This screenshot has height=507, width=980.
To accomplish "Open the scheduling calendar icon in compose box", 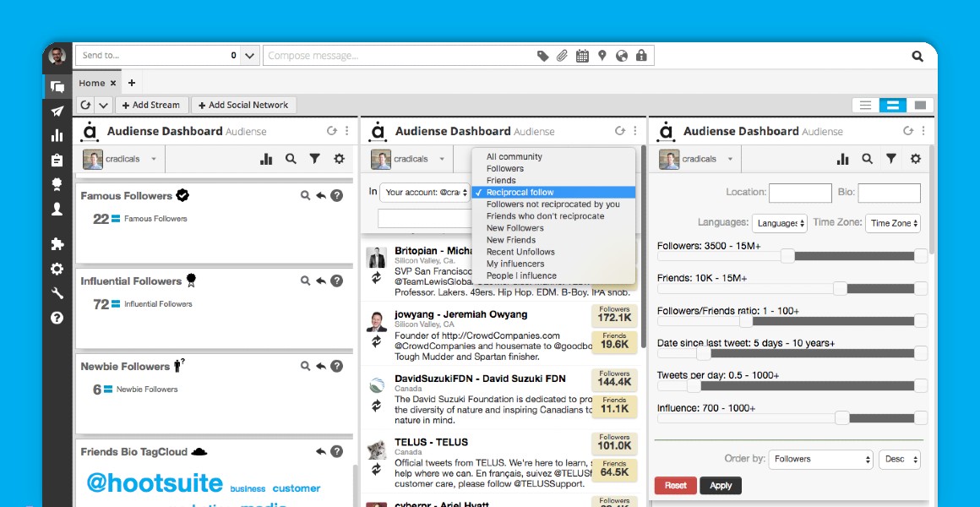I will [582, 56].
